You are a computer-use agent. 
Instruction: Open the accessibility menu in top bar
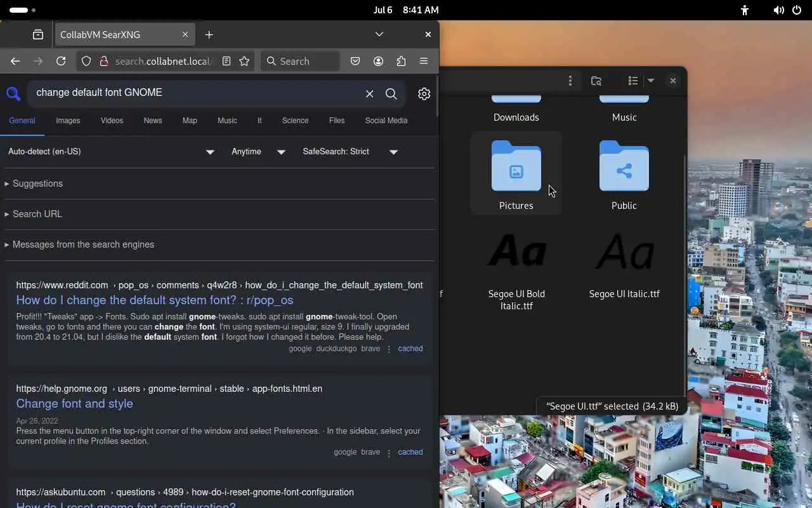[745, 10]
